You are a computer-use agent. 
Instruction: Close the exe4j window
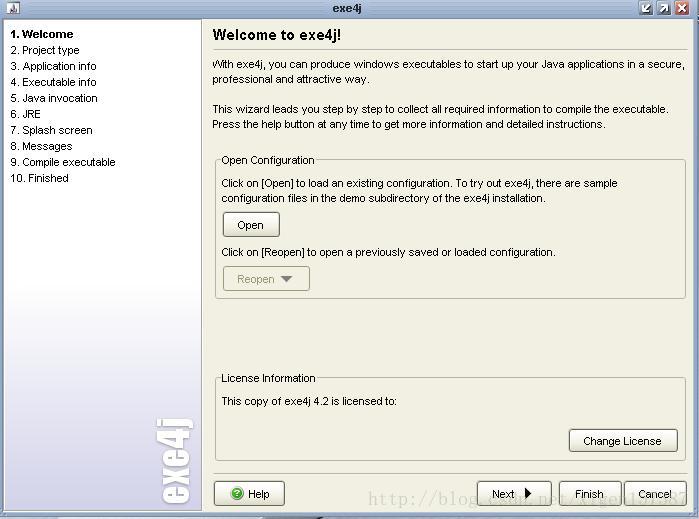point(682,8)
